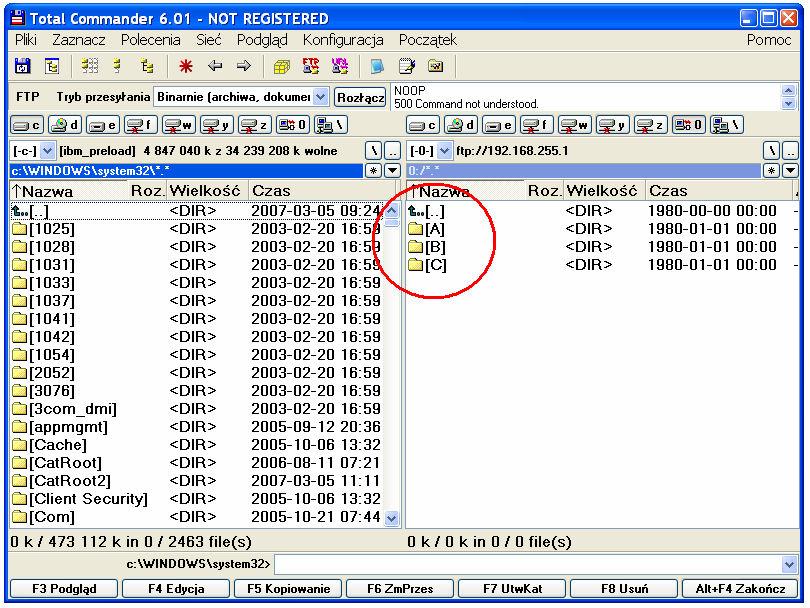The width and height of the screenshot is (810, 608).
Task: Select the [CatRoot2] folder in left panel
Action: (62, 481)
